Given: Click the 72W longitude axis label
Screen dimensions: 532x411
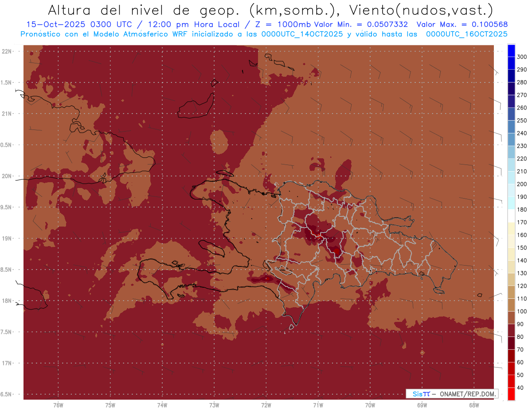Looking at the screenshot, I should coord(266,405).
